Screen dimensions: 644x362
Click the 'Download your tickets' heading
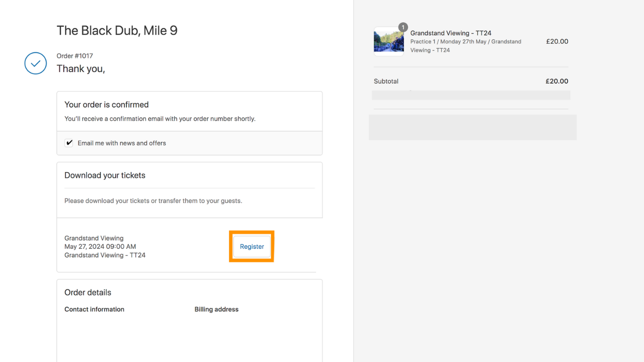[x=105, y=175]
